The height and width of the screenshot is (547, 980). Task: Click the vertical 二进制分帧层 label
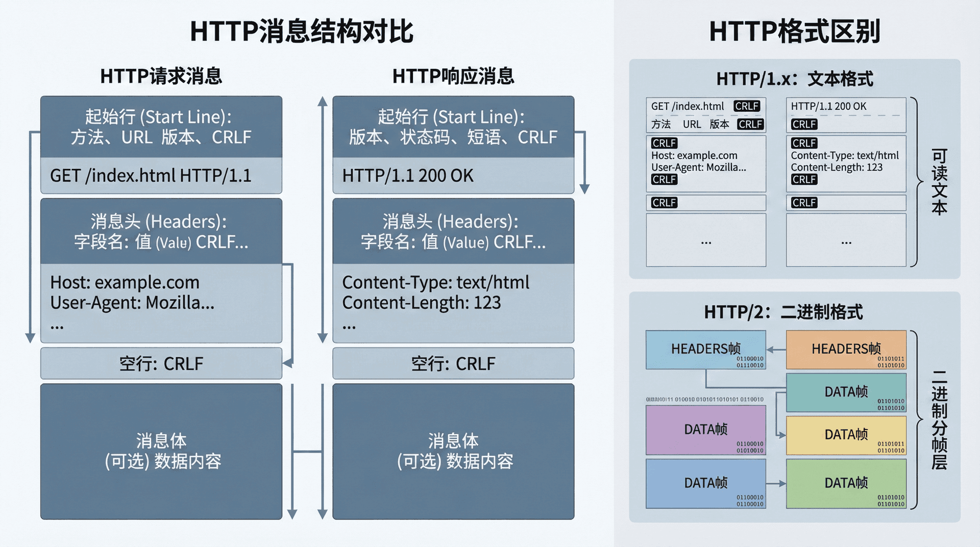pos(939,419)
